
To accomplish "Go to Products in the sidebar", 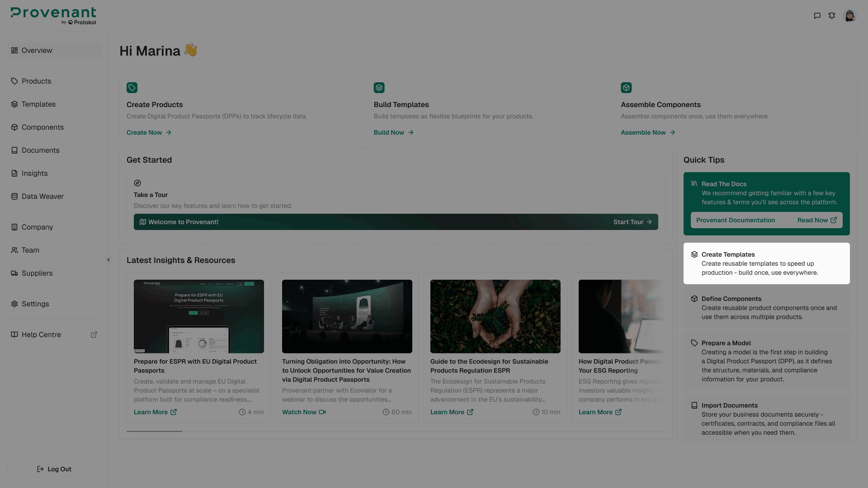I will click(54, 81).
